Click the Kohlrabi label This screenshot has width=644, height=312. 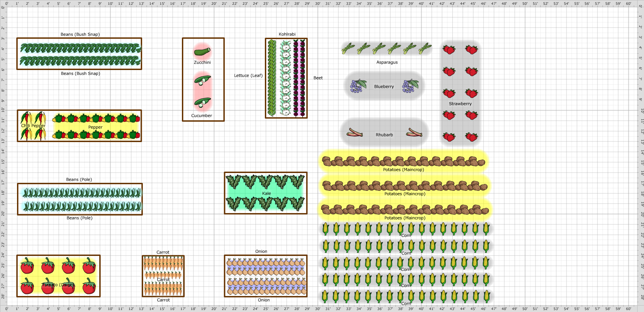click(x=287, y=34)
